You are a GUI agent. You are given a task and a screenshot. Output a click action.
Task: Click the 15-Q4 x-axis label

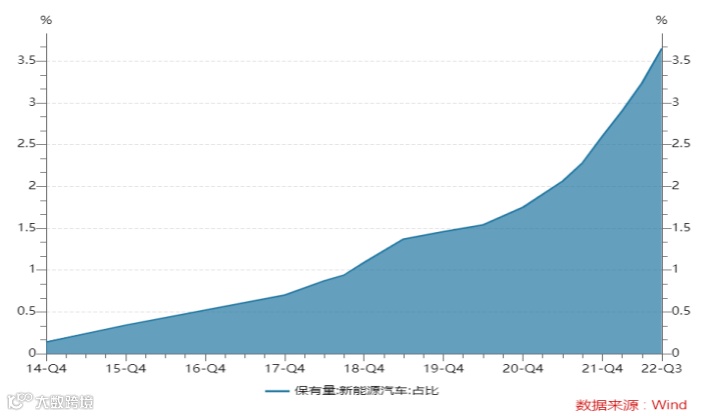(x=126, y=369)
